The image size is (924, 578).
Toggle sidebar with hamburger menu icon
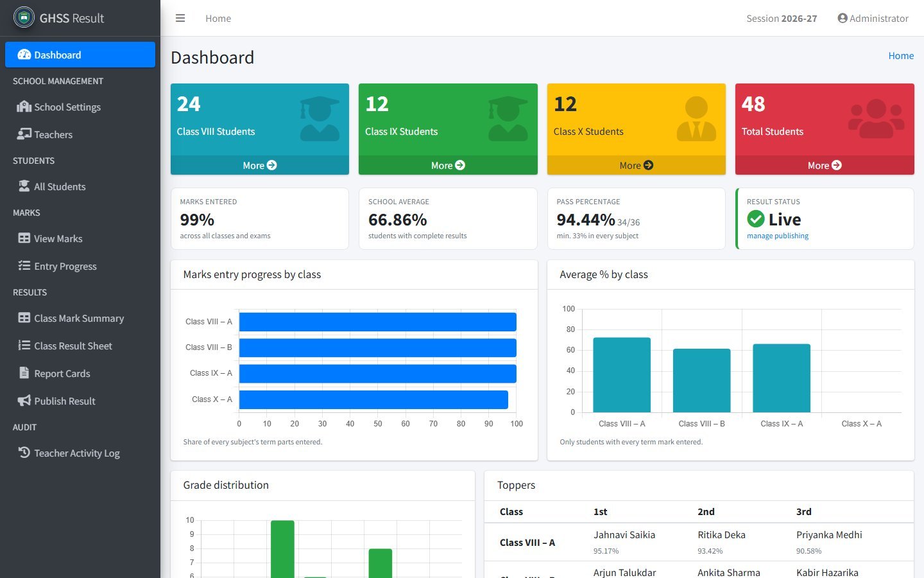point(180,18)
